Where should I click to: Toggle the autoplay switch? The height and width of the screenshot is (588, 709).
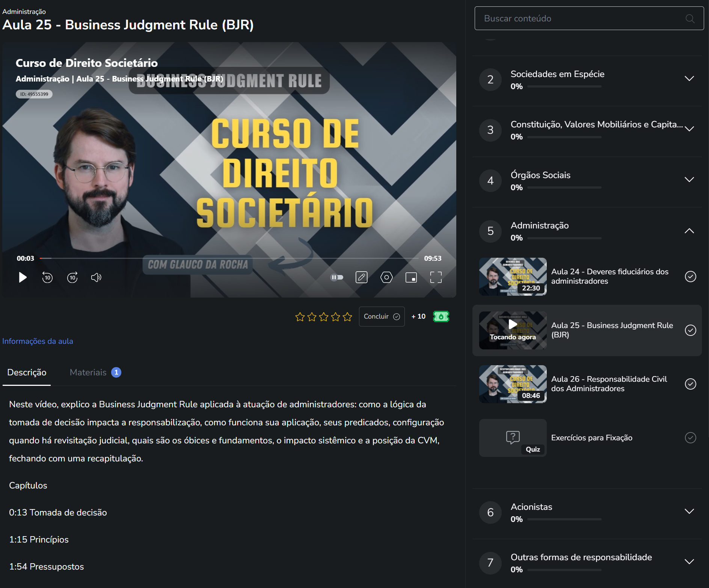337,278
